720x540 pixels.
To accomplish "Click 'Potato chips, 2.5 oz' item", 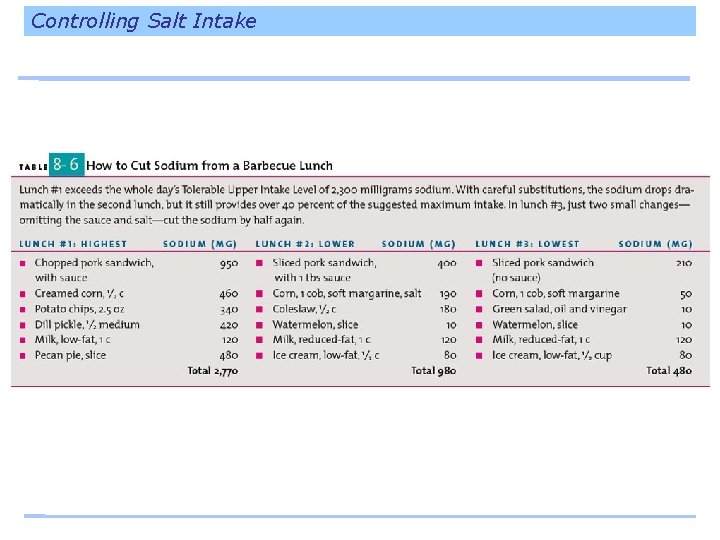I will tap(79, 309).
